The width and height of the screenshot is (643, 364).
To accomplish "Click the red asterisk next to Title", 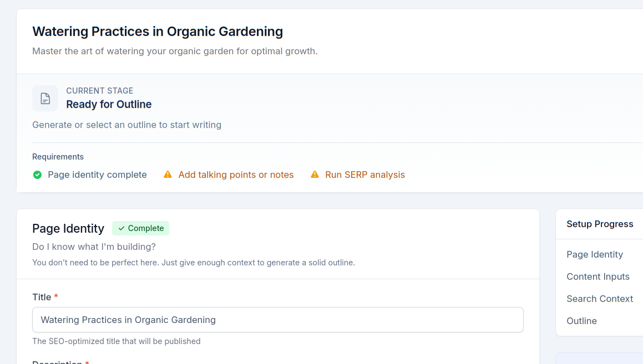I will 56,297.
